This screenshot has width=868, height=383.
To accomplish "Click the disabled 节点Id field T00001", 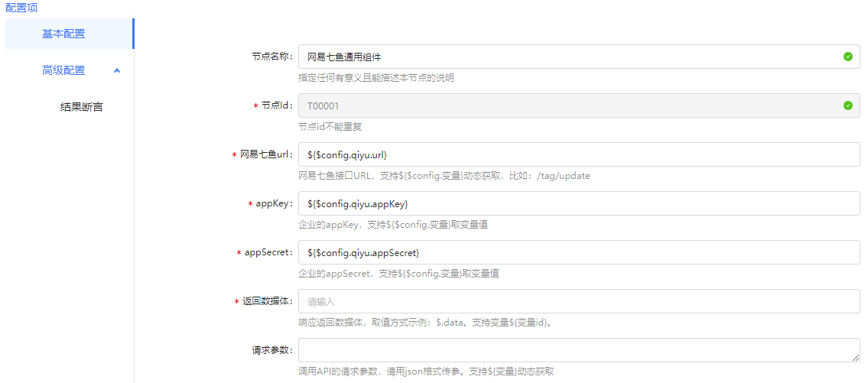I will [x=566, y=105].
